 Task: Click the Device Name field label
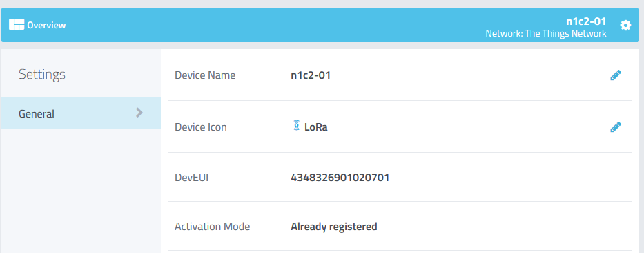point(205,75)
